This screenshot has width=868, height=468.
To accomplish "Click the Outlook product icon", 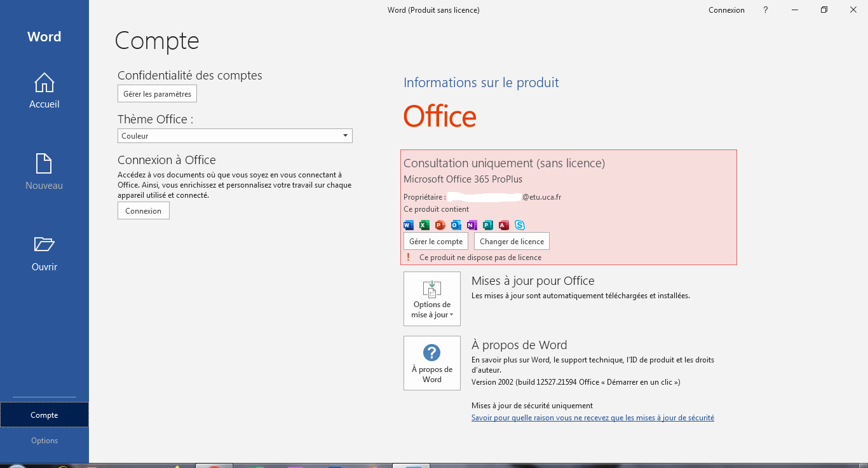I will click(x=456, y=225).
